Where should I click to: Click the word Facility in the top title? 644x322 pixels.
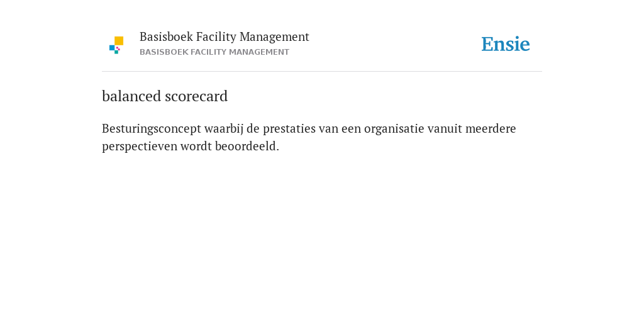coord(216,37)
